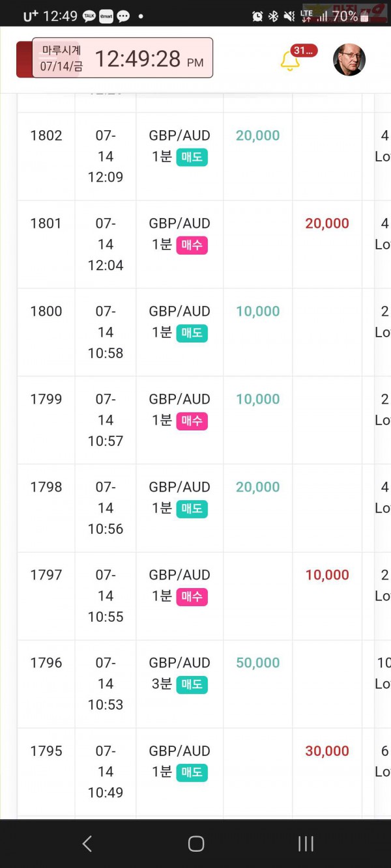
Task: Open the Android recent apps button
Action: click(306, 844)
